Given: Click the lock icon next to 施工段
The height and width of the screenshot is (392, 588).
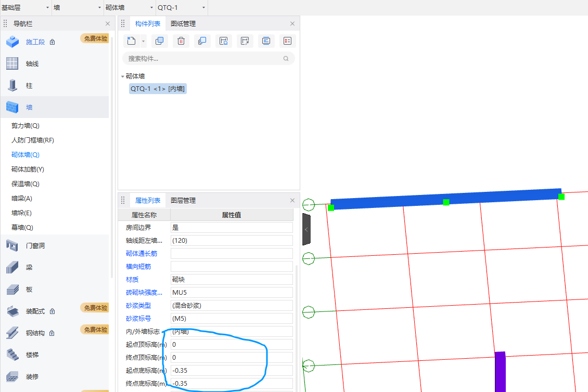Looking at the screenshot, I should click(53, 42).
